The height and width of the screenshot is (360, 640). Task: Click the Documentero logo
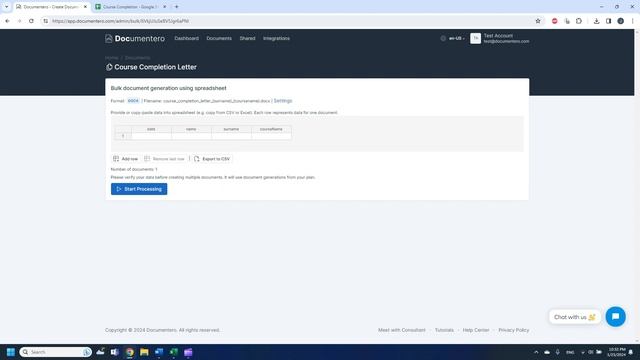coord(135,38)
